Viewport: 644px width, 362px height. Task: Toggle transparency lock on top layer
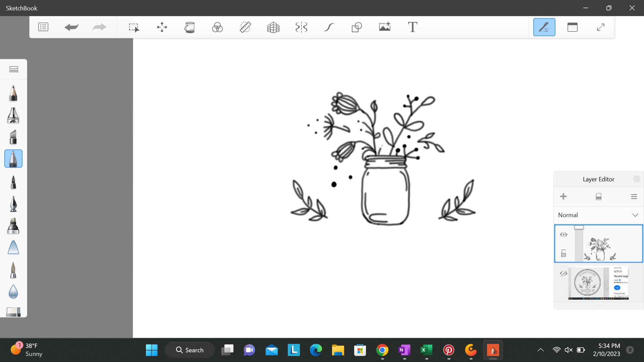point(563,253)
